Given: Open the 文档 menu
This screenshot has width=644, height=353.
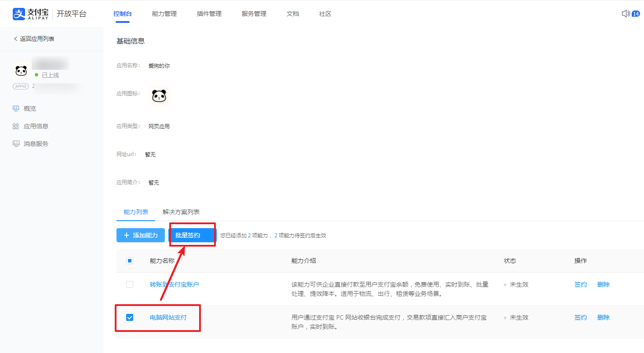Looking at the screenshot, I should pos(293,14).
